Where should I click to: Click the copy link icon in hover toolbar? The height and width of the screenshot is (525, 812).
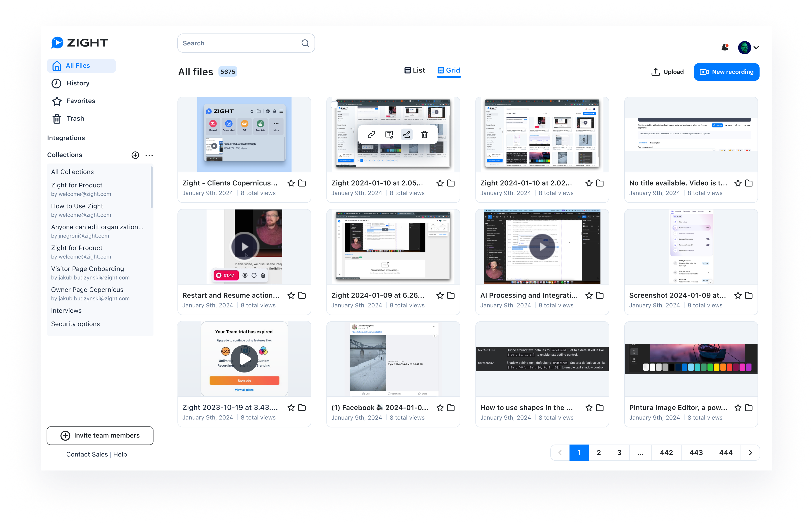[371, 135]
